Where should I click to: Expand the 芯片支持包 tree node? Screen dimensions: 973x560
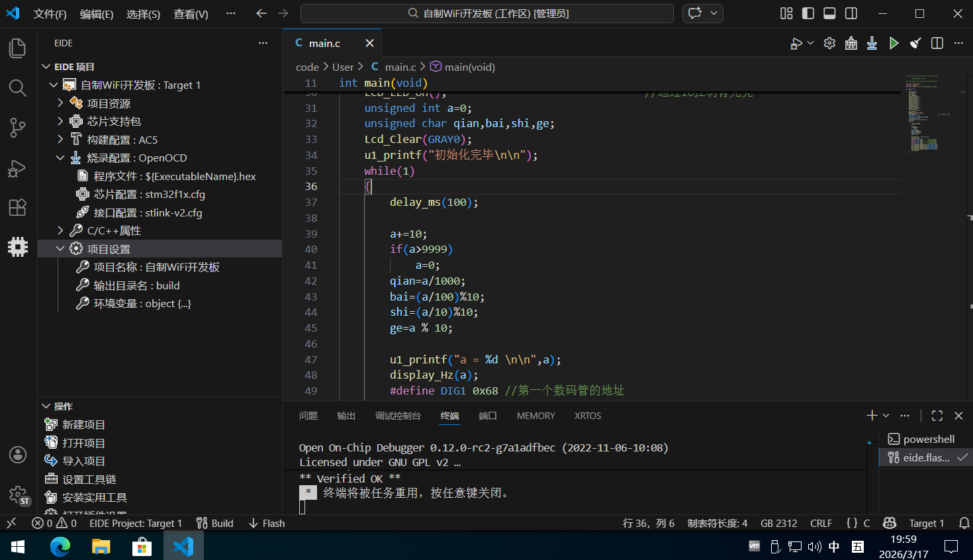[x=60, y=121]
